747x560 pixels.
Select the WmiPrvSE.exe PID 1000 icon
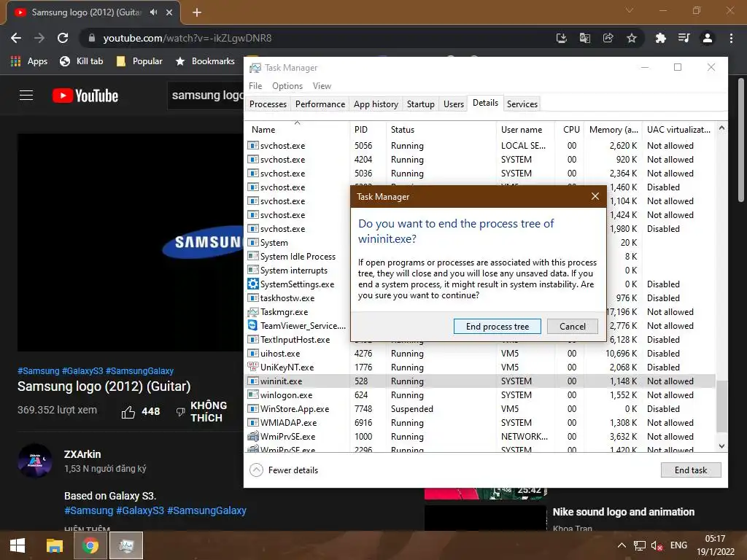click(253, 436)
